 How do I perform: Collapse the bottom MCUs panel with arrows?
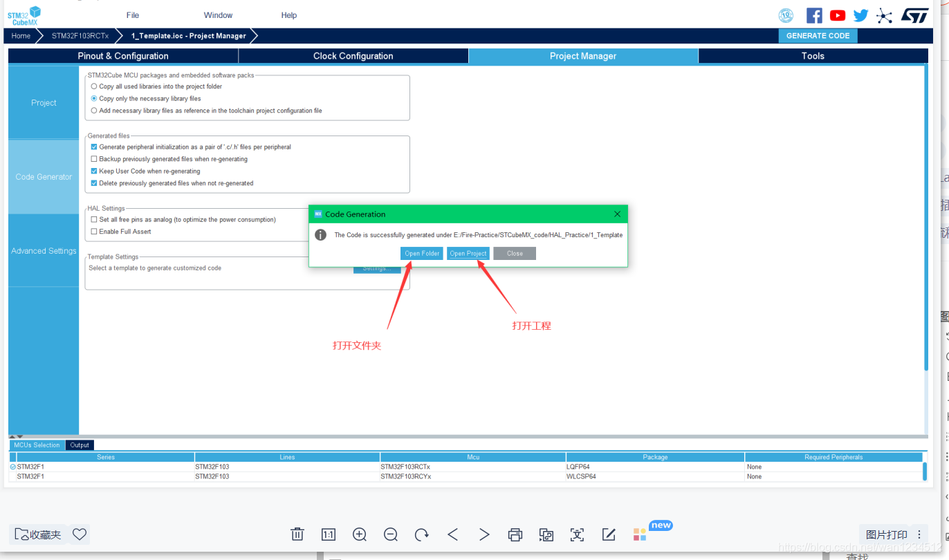16,436
